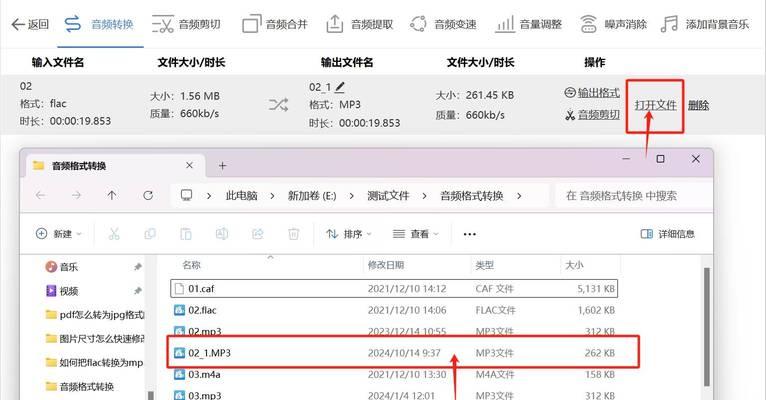The width and height of the screenshot is (766, 400).
Task: Click the pencil icon beside 02_1
Action: pos(340,87)
